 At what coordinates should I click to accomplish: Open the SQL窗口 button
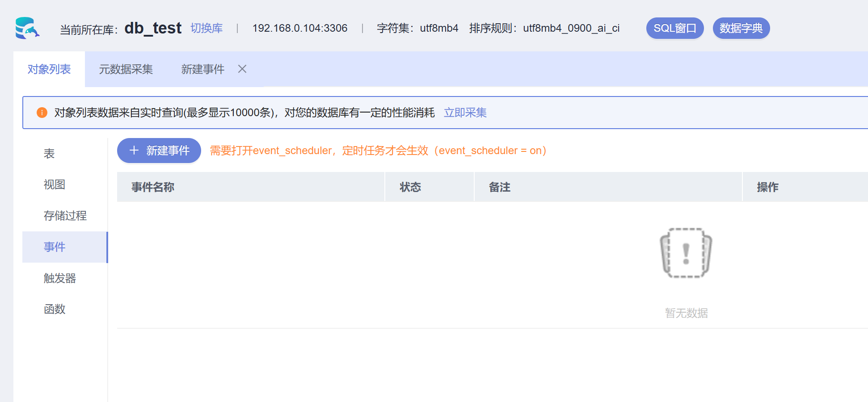click(x=674, y=28)
